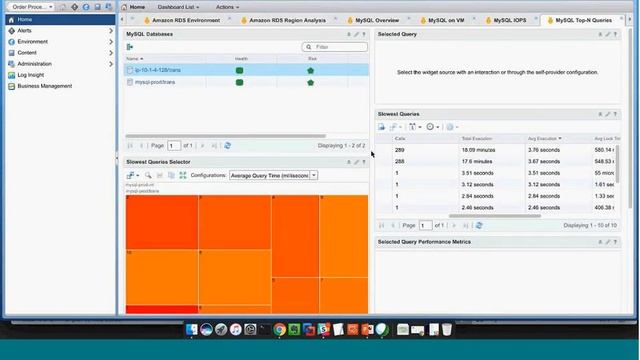
Task: Open Trash in the dock
Action: (447, 329)
